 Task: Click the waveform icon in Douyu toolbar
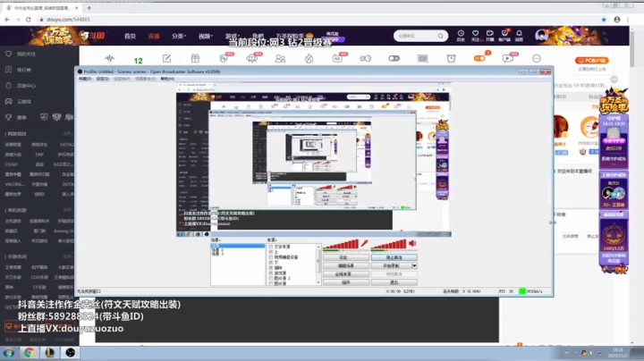(x=110, y=58)
